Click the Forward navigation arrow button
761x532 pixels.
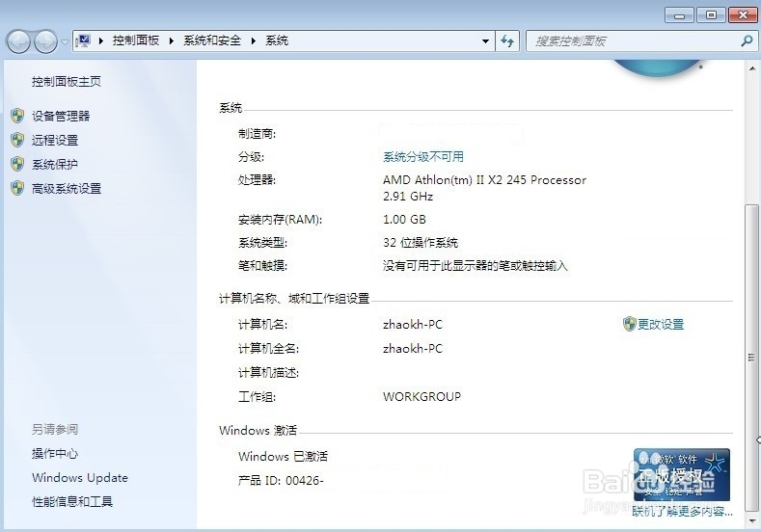click(45, 41)
